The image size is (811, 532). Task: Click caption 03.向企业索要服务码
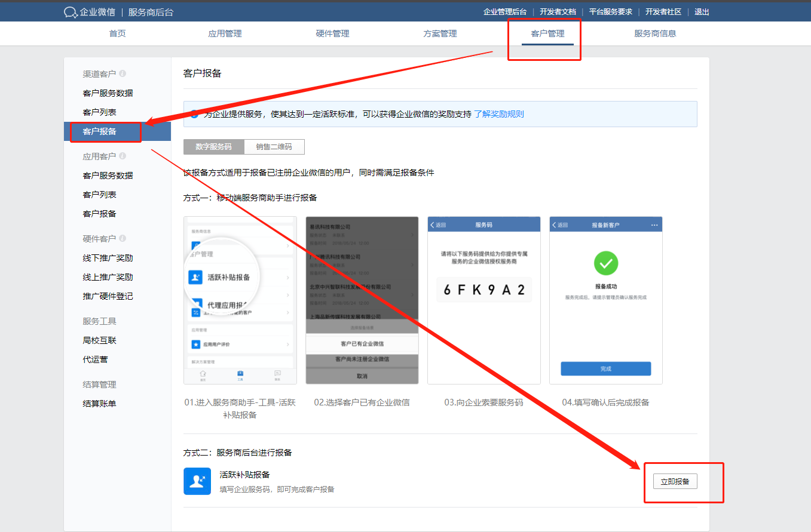pyautogui.click(x=483, y=402)
